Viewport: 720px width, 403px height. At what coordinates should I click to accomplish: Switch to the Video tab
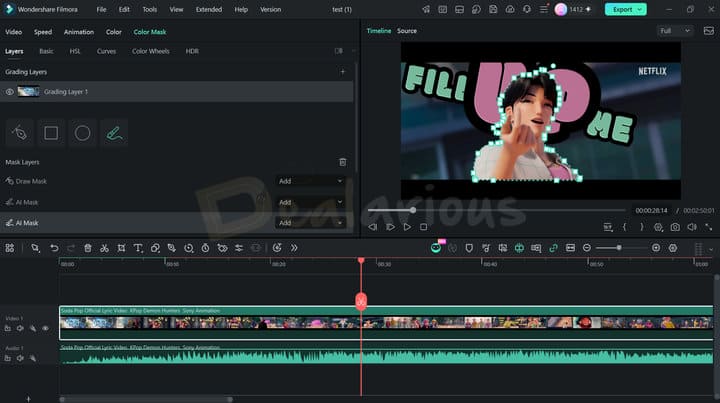[13, 32]
